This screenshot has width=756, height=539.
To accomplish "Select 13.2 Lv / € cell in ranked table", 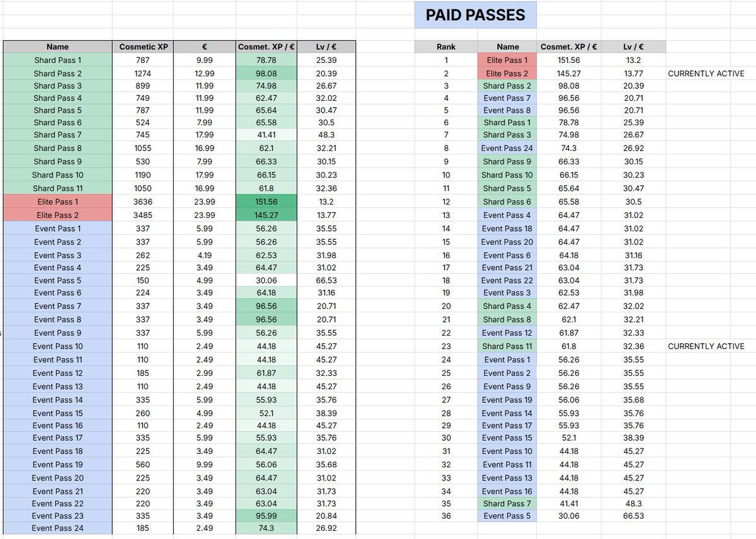I will coord(633,60).
